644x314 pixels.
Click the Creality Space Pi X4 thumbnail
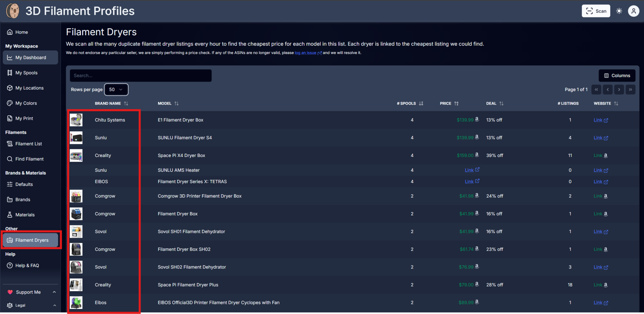pyautogui.click(x=76, y=156)
